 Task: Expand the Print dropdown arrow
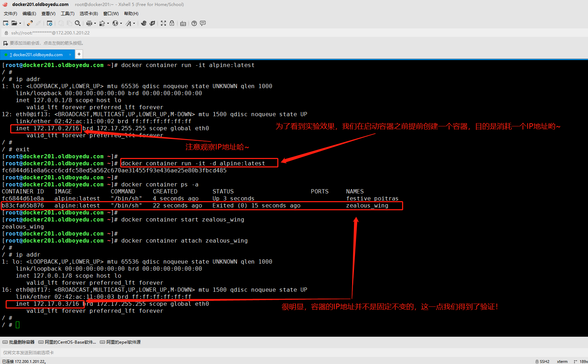(95, 24)
